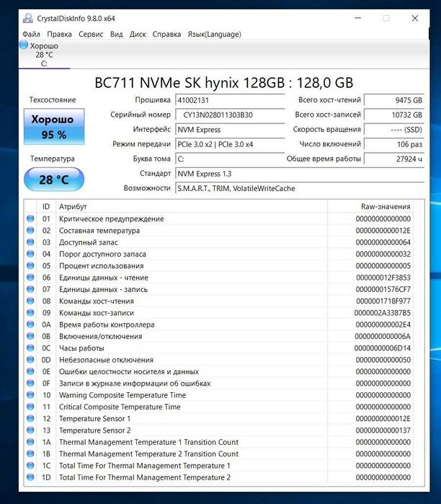This screenshot has height=504, width=441.
Task: Click status icon for Critical Composite Temperature Time
Action: click(30, 407)
